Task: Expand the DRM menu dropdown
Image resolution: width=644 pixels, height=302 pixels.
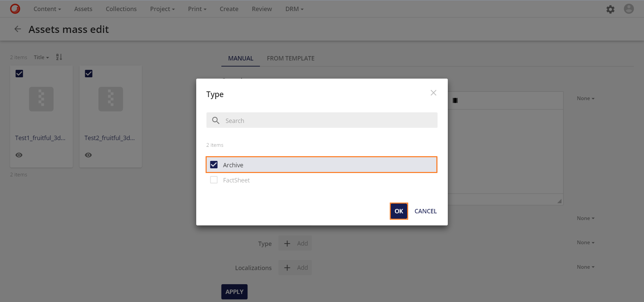Action: (x=294, y=9)
